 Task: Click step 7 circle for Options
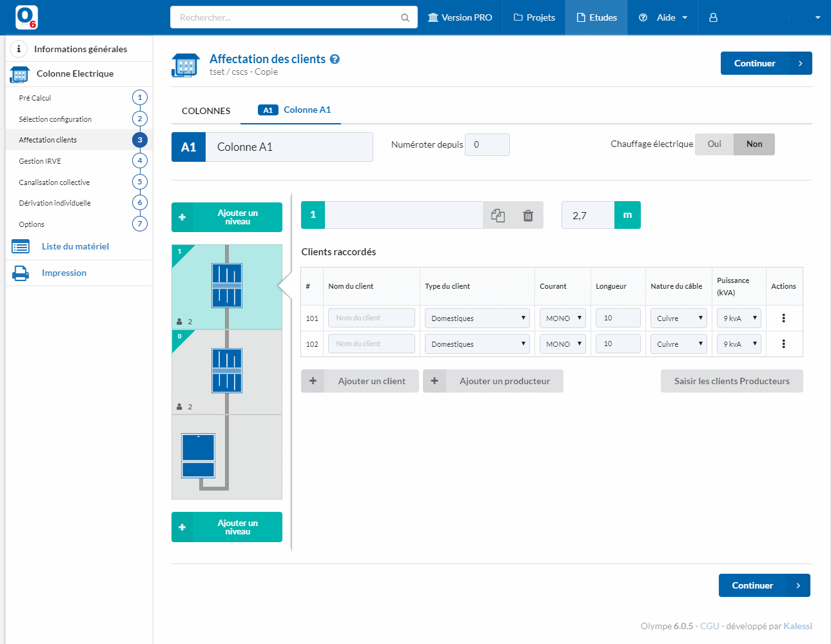(140, 224)
